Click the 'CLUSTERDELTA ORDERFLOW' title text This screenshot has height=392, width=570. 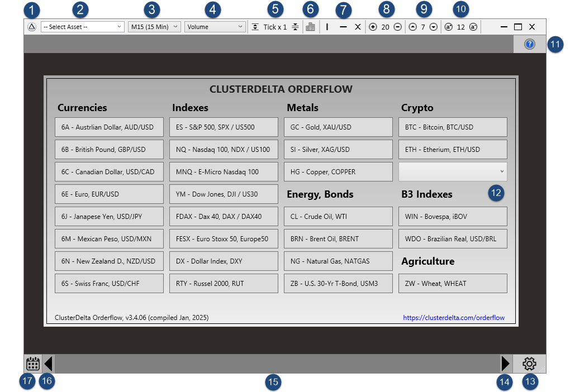(x=281, y=89)
